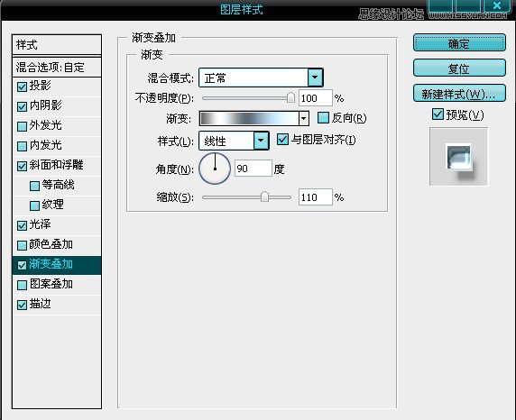The image size is (516, 420).
Task: Open the 斜面和浮雕 settings row
Action: tap(57, 166)
